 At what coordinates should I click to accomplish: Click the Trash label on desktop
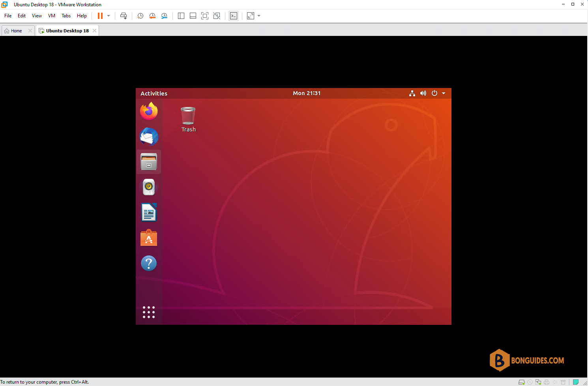(x=189, y=129)
